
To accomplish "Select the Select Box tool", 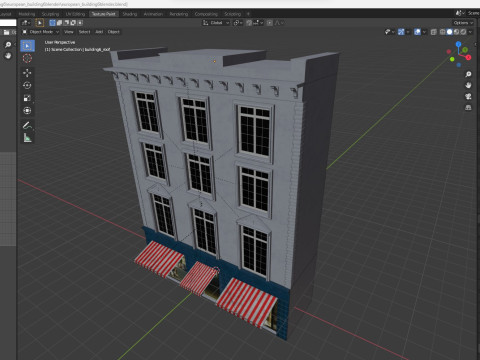I will [27, 46].
